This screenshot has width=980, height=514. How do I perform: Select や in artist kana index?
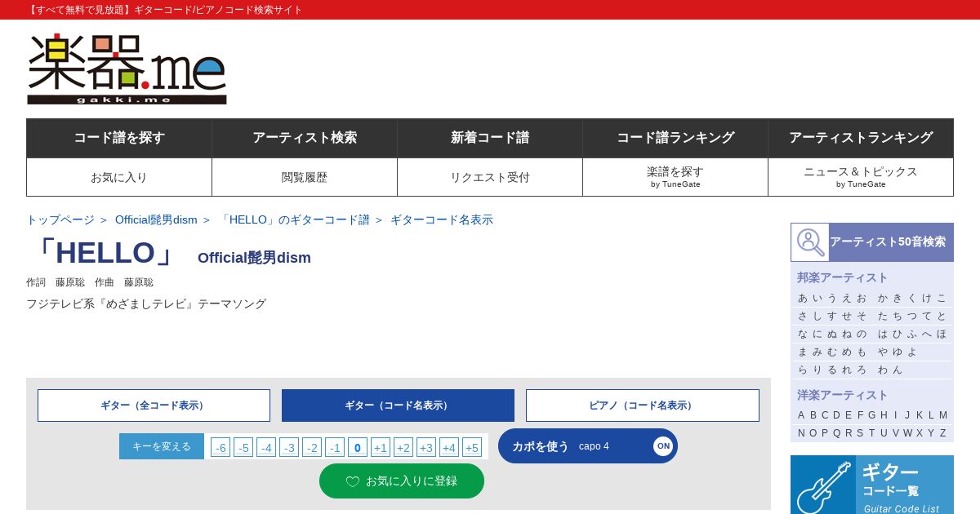coord(883,352)
